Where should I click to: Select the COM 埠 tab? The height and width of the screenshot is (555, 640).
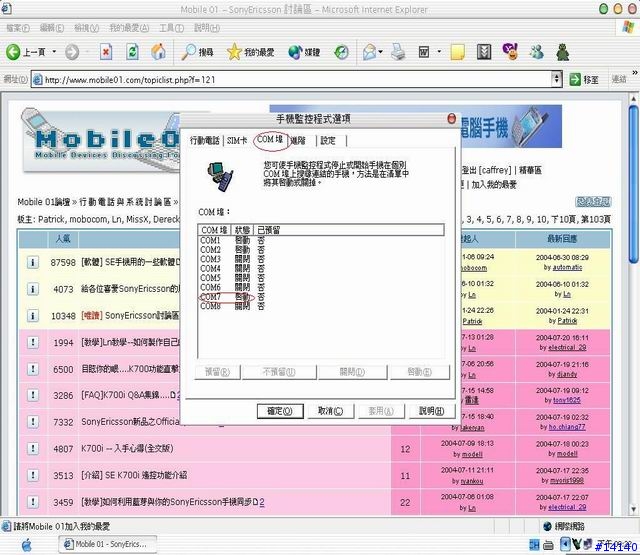(x=270, y=140)
